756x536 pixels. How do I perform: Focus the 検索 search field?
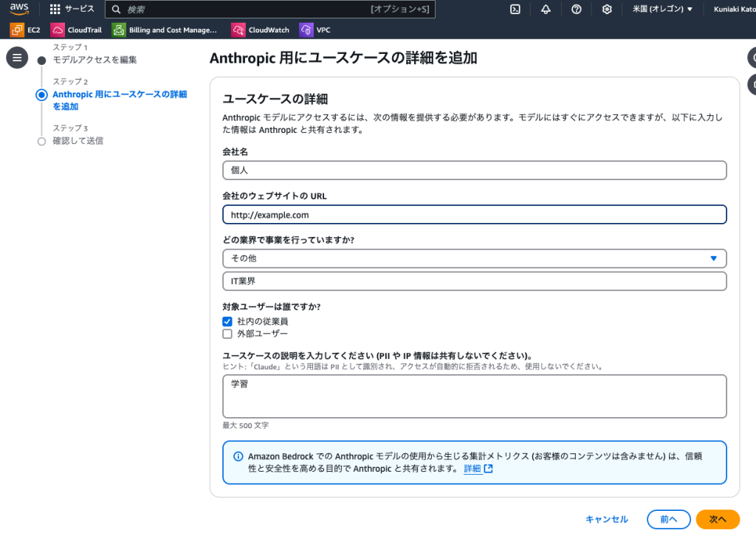click(x=270, y=9)
